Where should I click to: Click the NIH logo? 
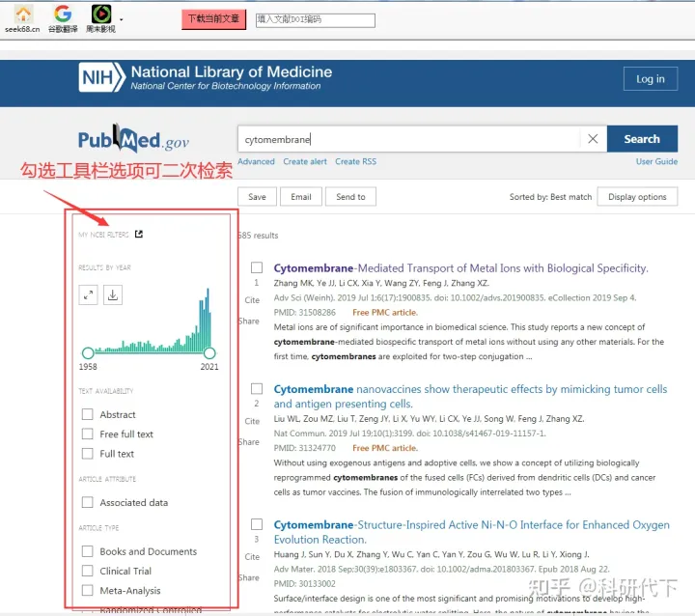click(x=102, y=77)
